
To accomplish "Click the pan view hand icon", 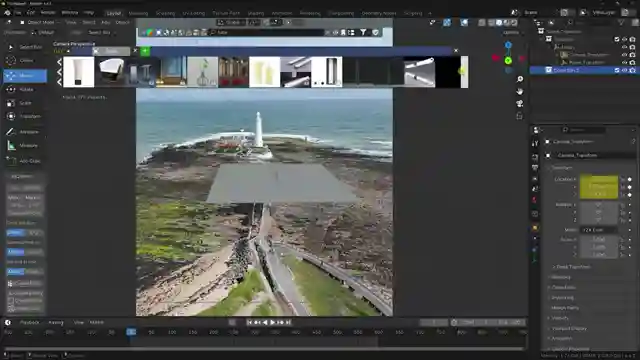I will (520, 91).
